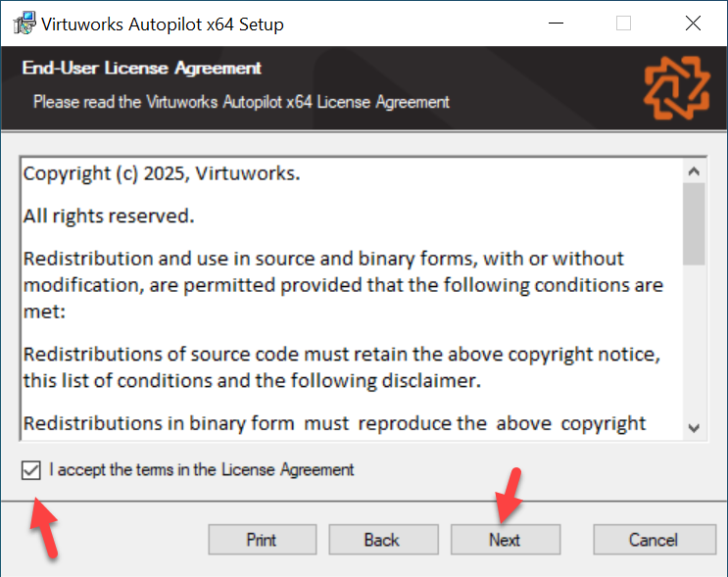Click the license scrollbar up arrow
This screenshot has width=728, height=577.
694,171
